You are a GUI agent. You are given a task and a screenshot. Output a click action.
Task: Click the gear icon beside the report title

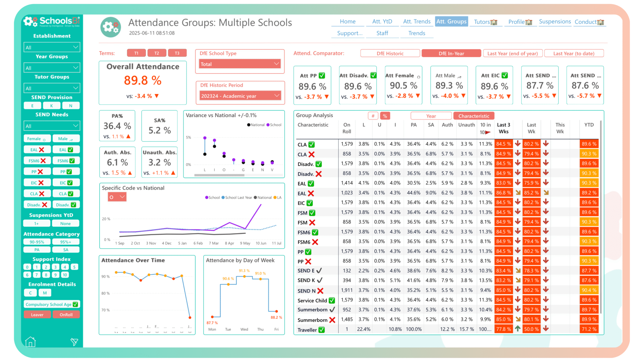tap(110, 27)
